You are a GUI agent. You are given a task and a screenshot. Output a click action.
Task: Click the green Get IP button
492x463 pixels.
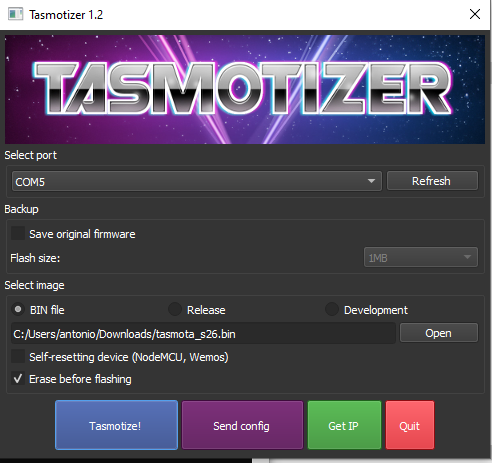344,425
